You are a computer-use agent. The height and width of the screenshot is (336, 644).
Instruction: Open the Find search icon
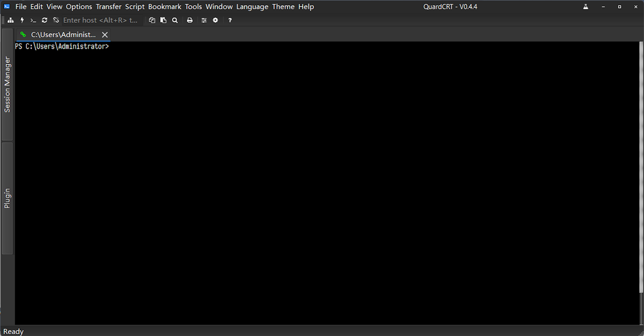pos(175,20)
